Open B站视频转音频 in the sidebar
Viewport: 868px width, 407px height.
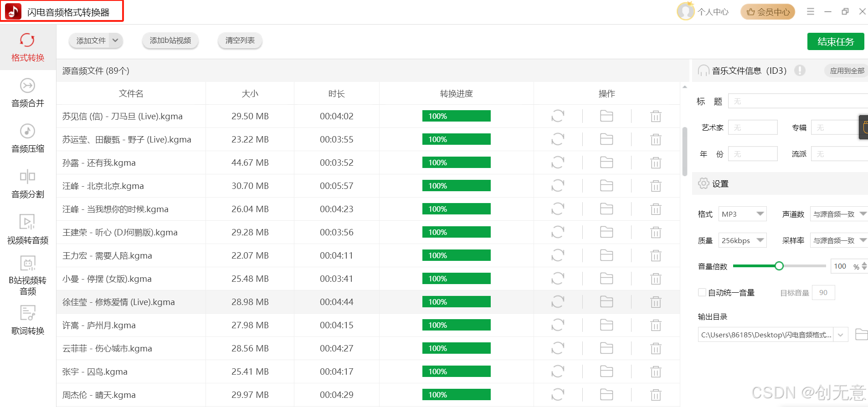pos(28,276)
